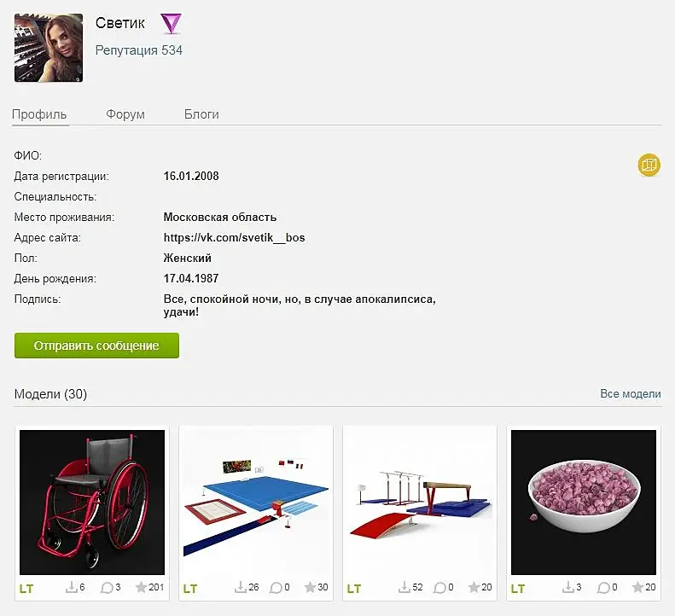Click the bowl model's star rating icon
The height and width of the screenshot is (616, 675).
(637, 587)
